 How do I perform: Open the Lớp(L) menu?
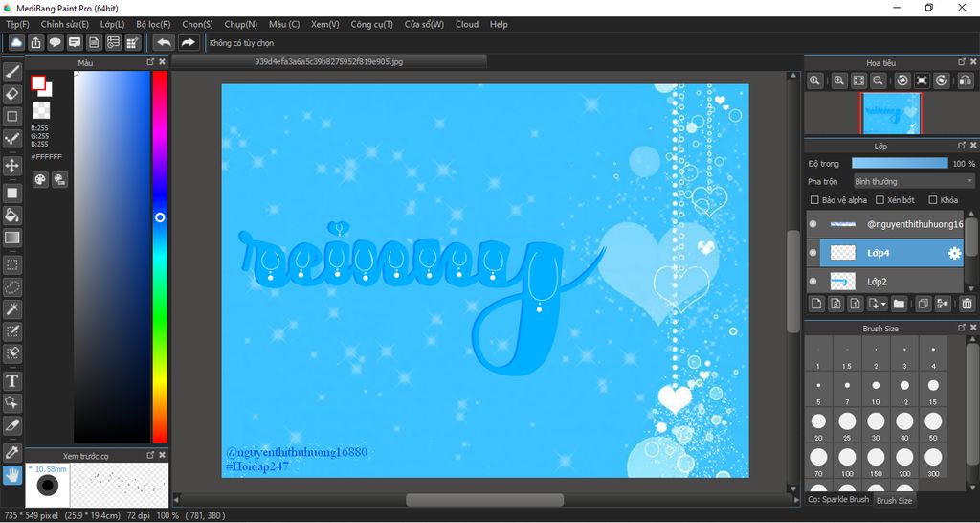tap(113, 24)
